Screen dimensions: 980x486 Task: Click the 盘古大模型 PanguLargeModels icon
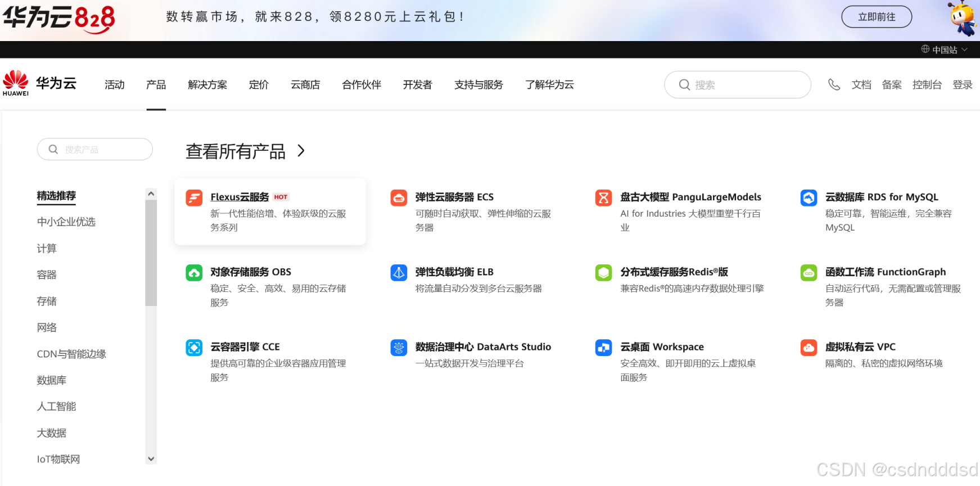[x=603, y=198]
